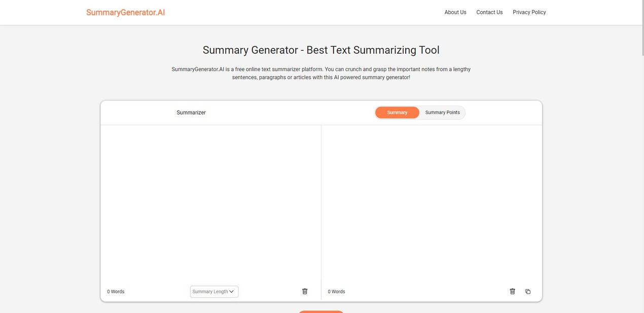Click the chevron on the Summary Length selector
Viewport: 644px width, 313px height.
pos(231,290)
